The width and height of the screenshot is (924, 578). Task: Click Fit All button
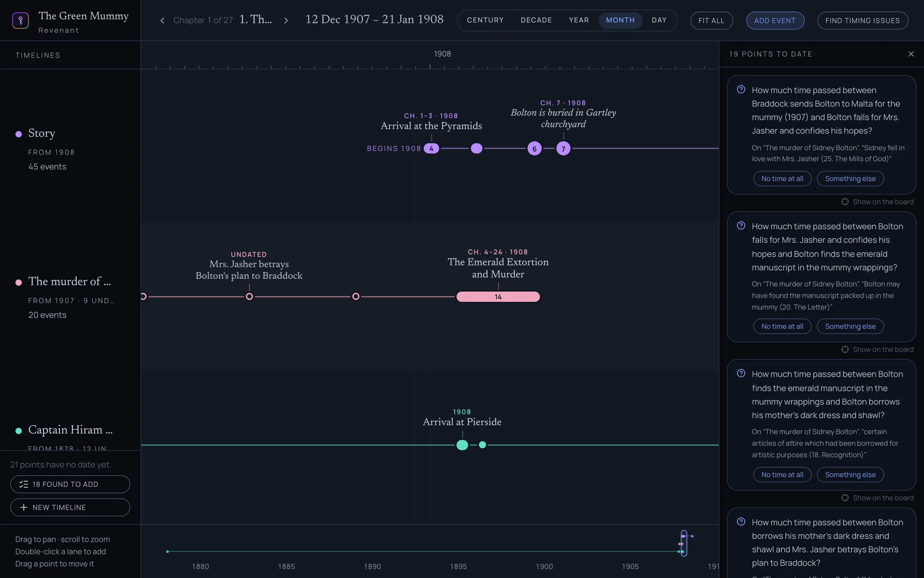coord(712,21)
